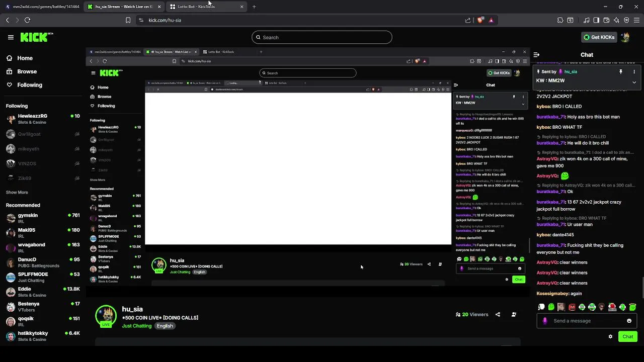Toggle the browser sidebar panel icon
The width and height of the screenshot is (644, 362).
596,20
